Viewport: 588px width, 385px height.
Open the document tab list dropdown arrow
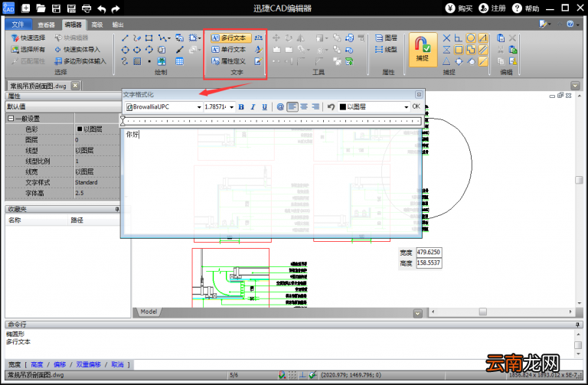pos(575,86)
